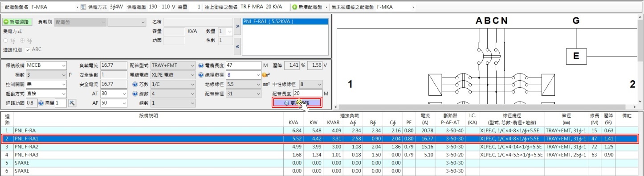
Task: Toggle the ABC 連接相別 checkbox
Action: pos(28,49)
